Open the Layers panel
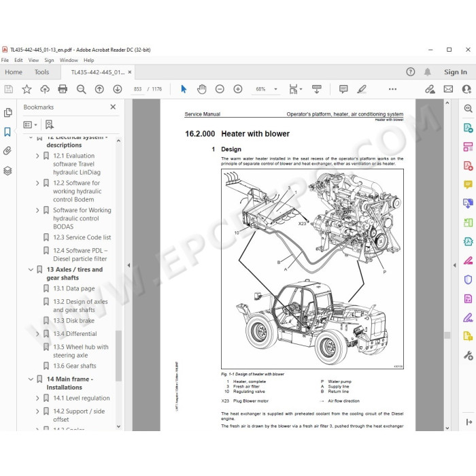Image resolution: width=476 pixels, height=476 pixels. (7, 171)
